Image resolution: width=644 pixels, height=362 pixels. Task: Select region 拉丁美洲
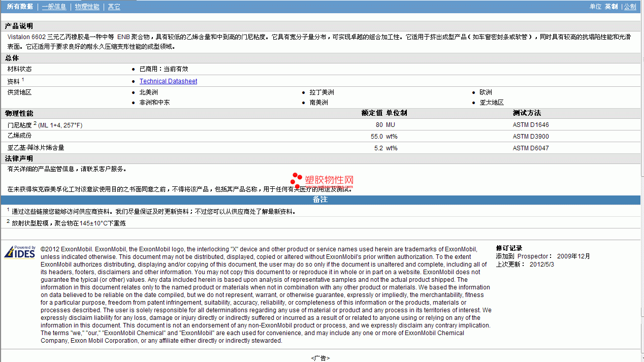(321, 92)
